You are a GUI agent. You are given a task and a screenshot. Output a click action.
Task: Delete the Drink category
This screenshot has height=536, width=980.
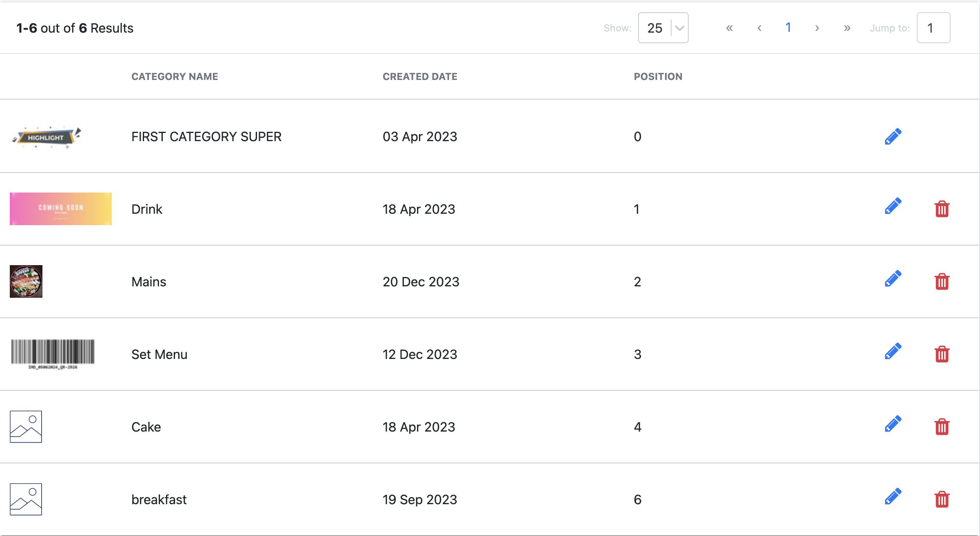pyautogui.click(x=942, y=209)
